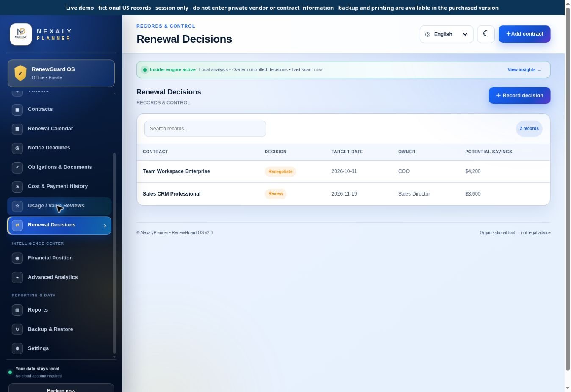Image resolution: width=571 pixels, height=392 pixels.
Task: Click the sidebar vertical scrollbar
Action: (114, 253)
